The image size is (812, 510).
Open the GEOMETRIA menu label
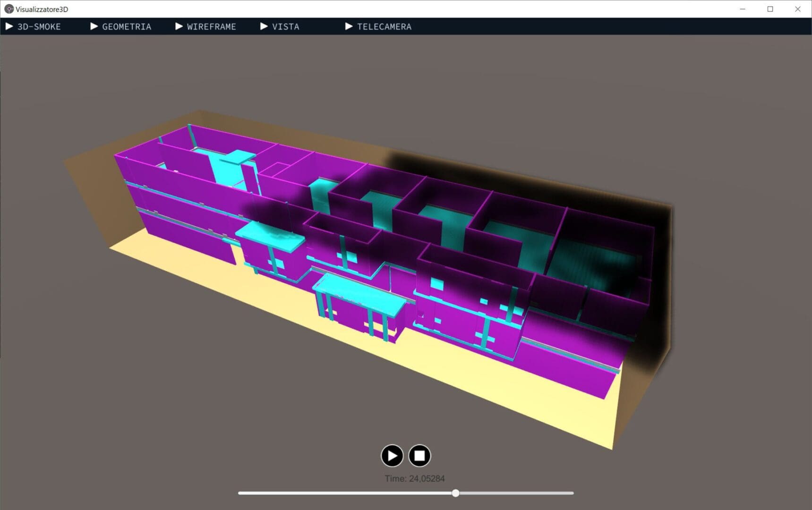[x=127, y=27]
